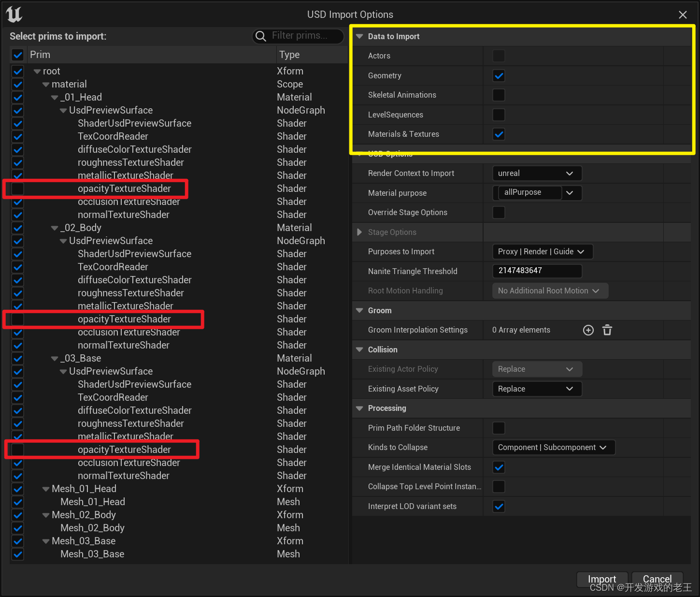
Task: Click the Prim column header
Action: (x=151, y=55)
